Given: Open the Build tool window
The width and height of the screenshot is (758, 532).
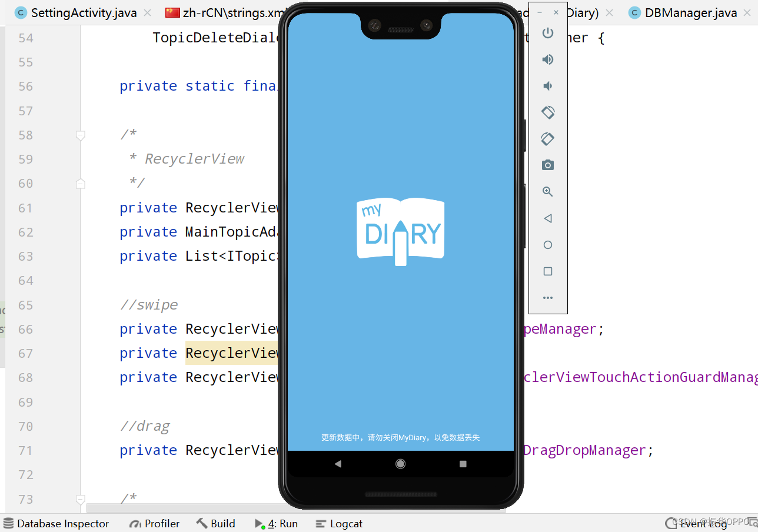Looking at the screenshot, I should point(216,524).
